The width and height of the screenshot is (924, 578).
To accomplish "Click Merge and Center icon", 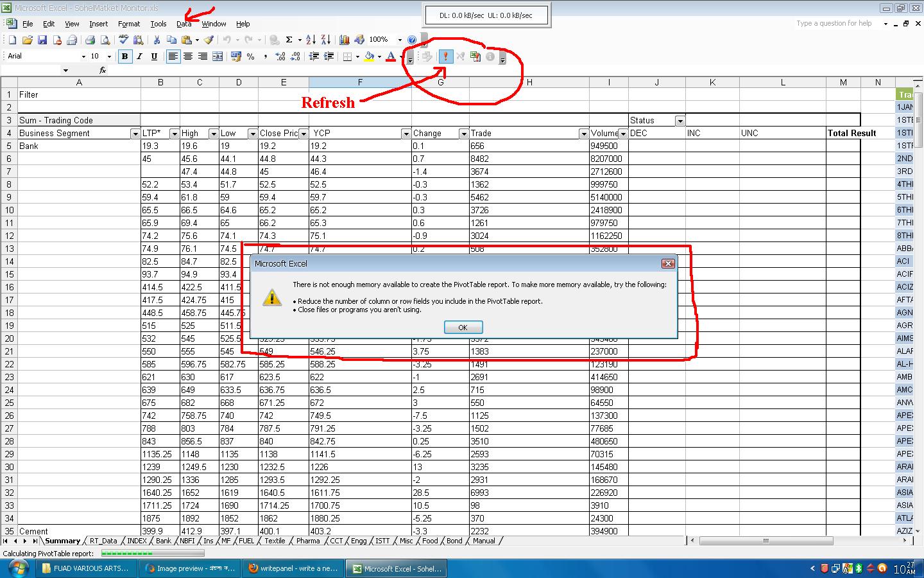I will 218,57.
